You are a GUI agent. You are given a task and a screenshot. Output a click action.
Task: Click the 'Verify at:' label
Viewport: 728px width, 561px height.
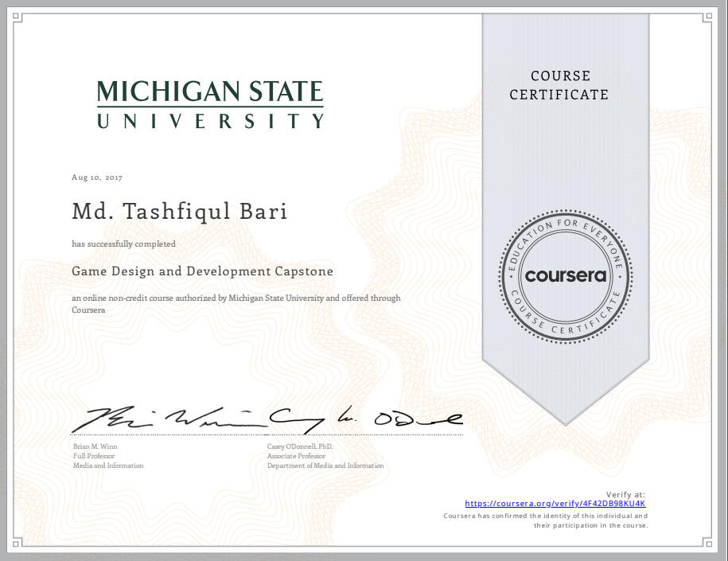(625, 494)
